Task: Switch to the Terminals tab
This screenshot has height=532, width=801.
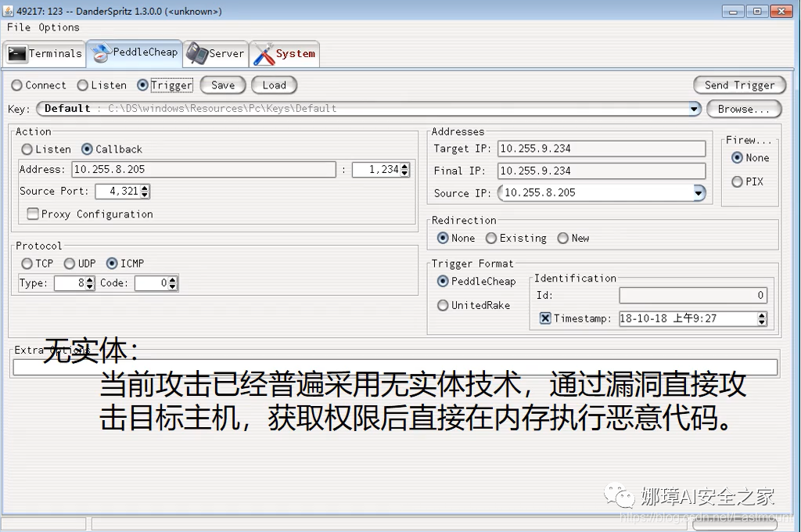Action: 45,53
